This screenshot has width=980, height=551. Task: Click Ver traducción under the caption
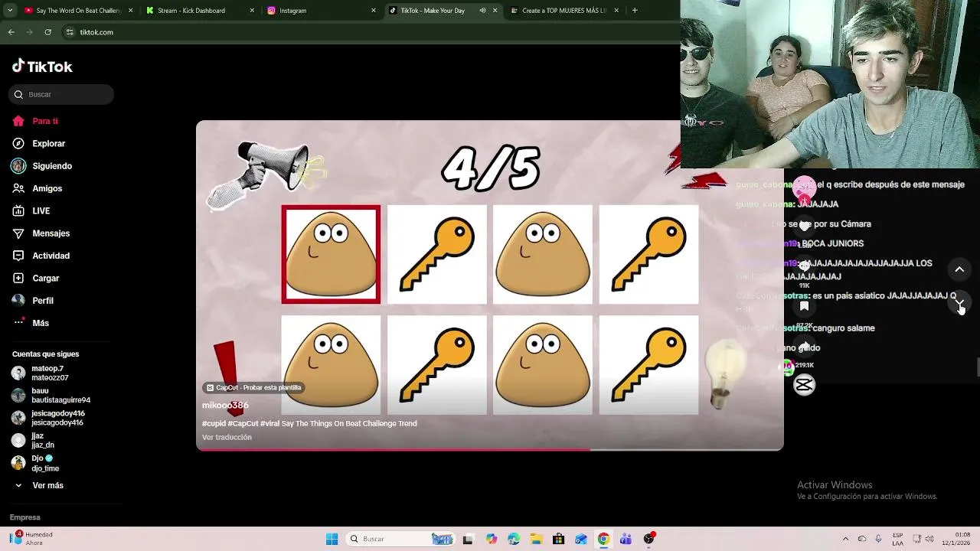point(227,438)
